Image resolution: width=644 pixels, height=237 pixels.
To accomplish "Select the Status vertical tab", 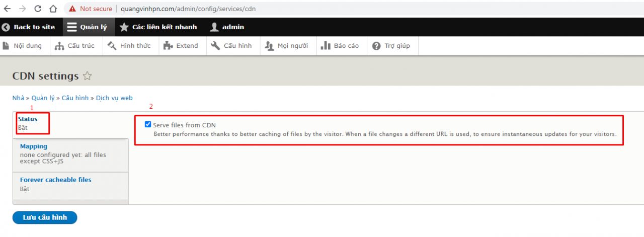I will coord(28,119).
